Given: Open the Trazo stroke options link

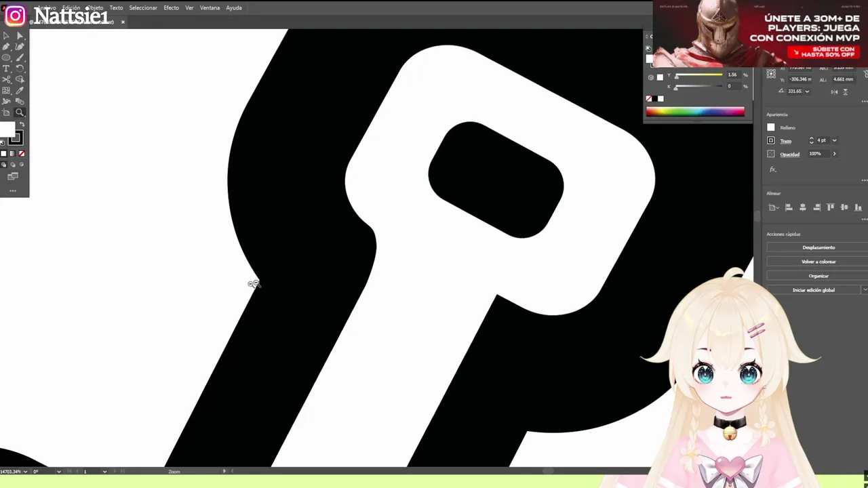Looking at the screenshot, I should click(x=785, y=141).
